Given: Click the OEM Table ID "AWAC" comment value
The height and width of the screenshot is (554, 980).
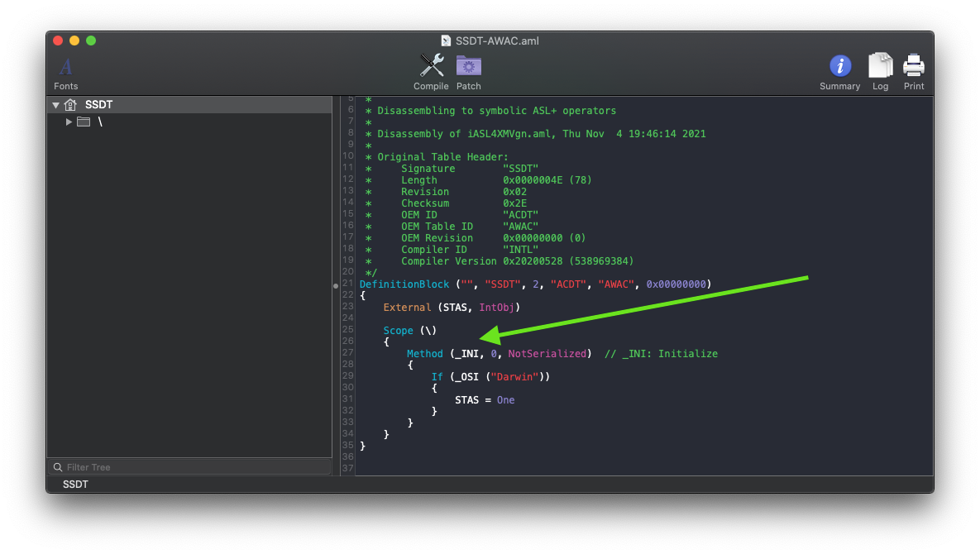Looking at the screenshot, I should [521, 226].
